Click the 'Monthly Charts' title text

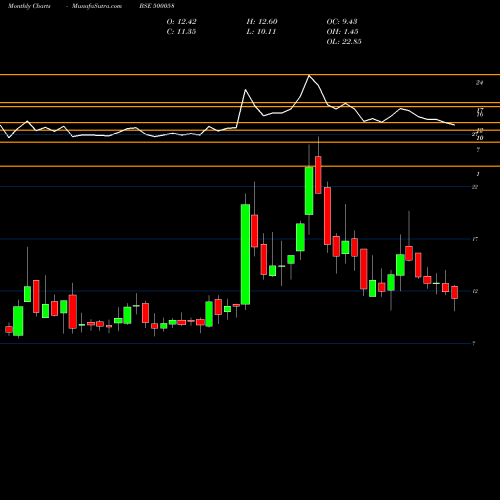point(29,6)
